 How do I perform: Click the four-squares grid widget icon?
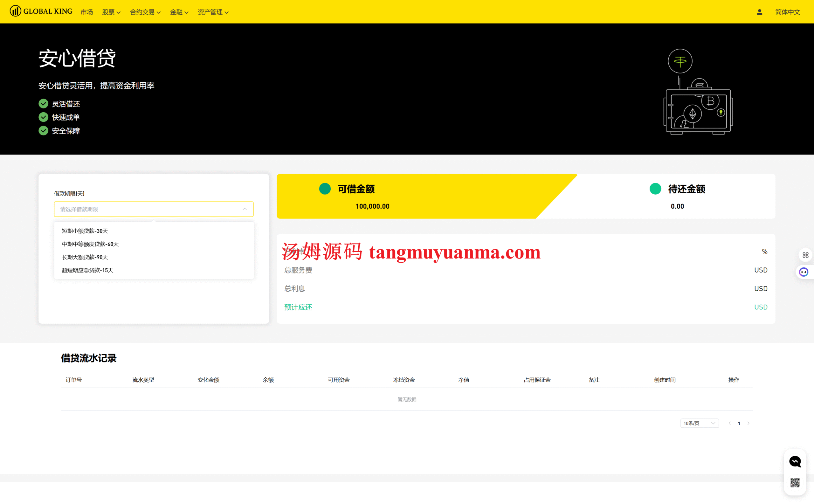click(805, 255)
